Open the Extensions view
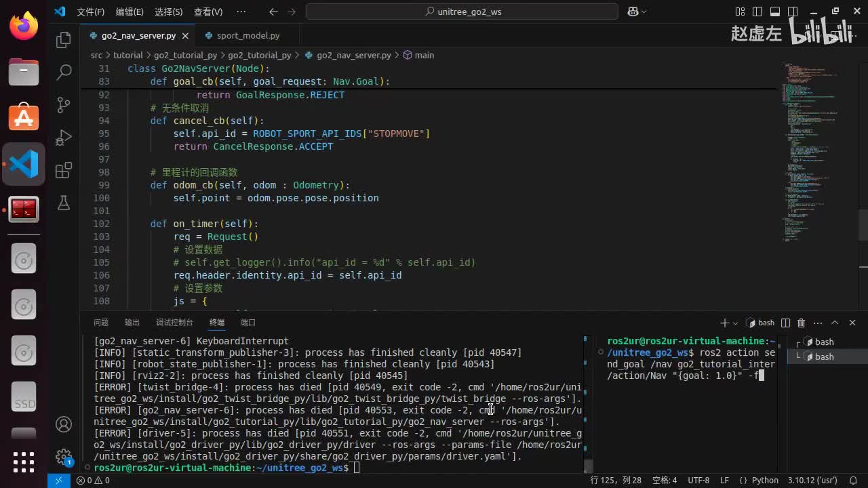 tap(64, 169)
